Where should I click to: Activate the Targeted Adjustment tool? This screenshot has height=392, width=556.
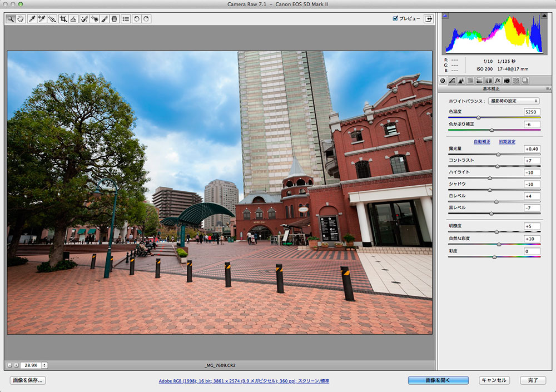click(x=52, y=19)
